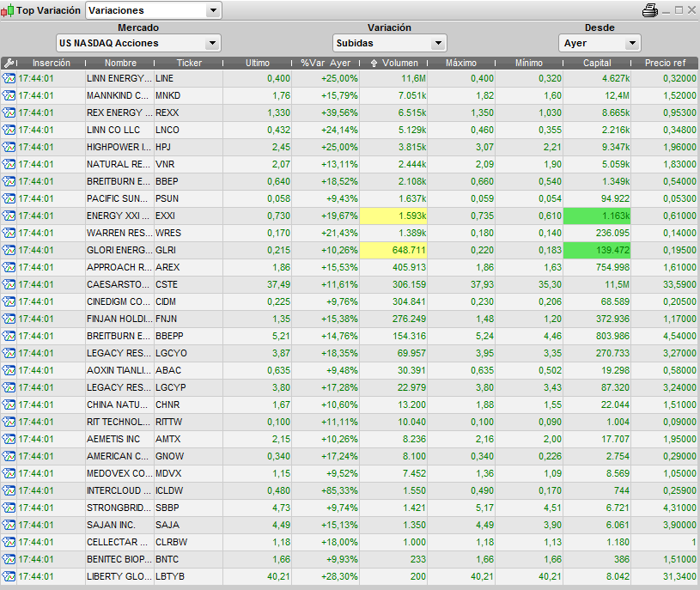Click the 37,49 last price cell
The width and height of the screenshot is (700, 590).
coord(257,285)
